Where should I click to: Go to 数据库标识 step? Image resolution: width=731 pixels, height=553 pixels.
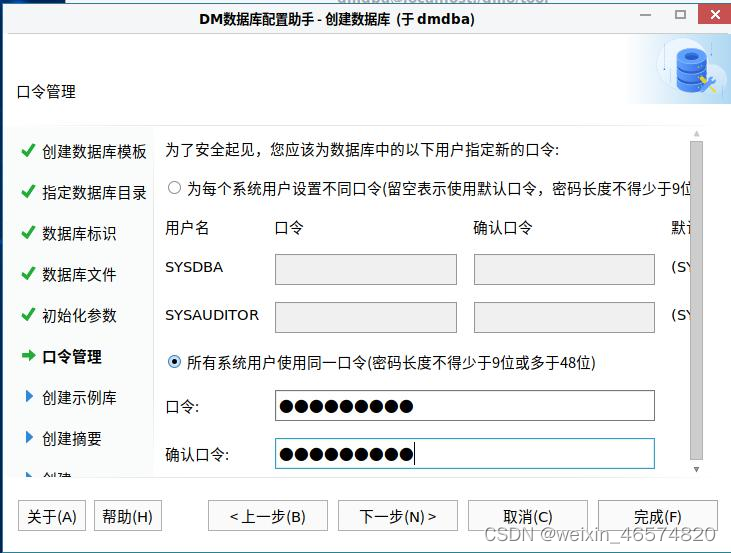[79, 234]
